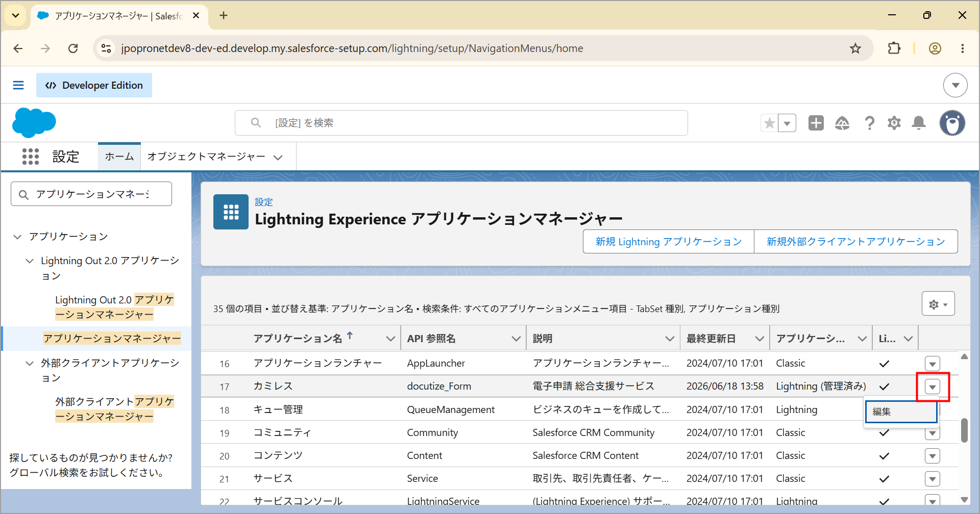The image size is (980, 514).
Task: Open the notifications bell
Action: 919,123
